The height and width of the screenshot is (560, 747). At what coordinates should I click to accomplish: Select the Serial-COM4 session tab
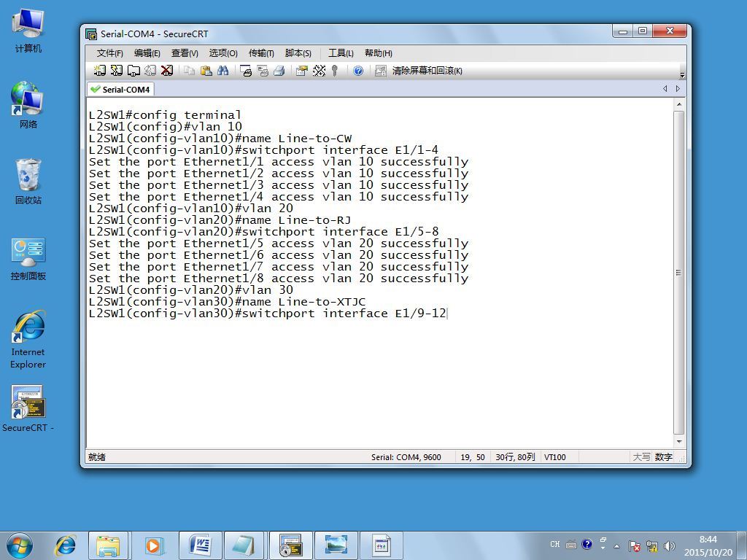121,90
